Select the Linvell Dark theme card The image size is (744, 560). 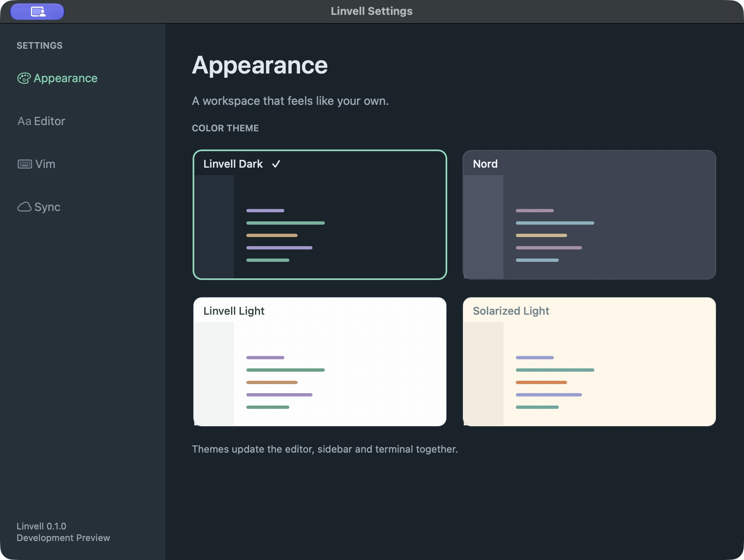320,215
